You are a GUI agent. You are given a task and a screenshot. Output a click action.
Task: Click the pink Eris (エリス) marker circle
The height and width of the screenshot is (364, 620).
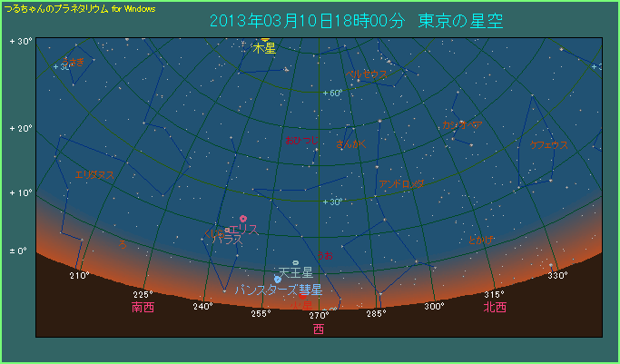[x=243, y=218]
